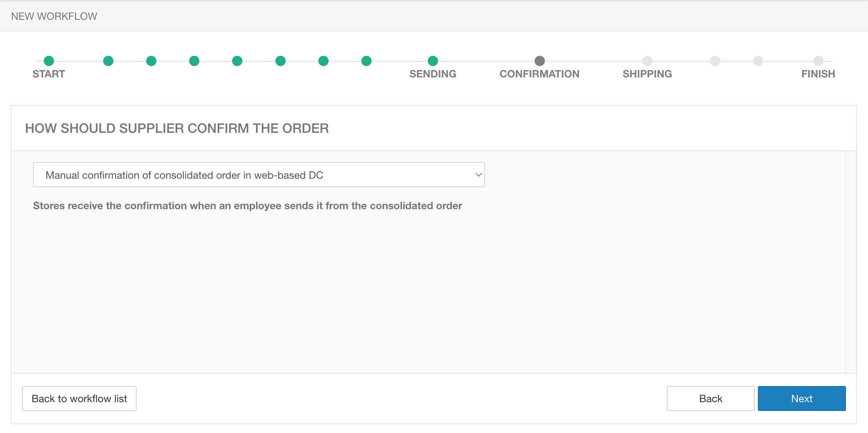Open the confirmation method dropdown
The width and height of the screenshot is (868, 433).
click(x=258, y=175)
